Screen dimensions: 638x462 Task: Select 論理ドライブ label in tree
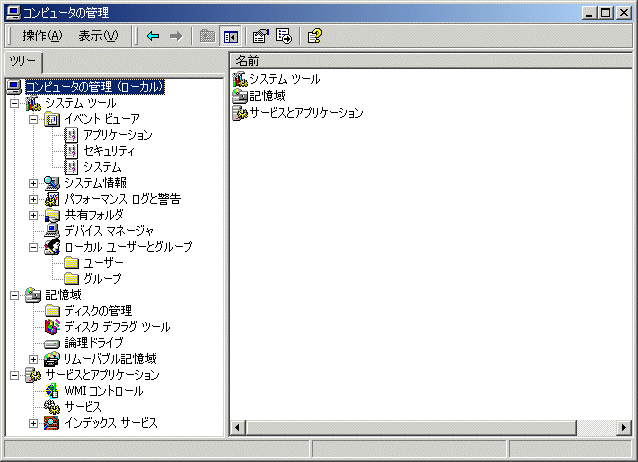coord(94,343)
